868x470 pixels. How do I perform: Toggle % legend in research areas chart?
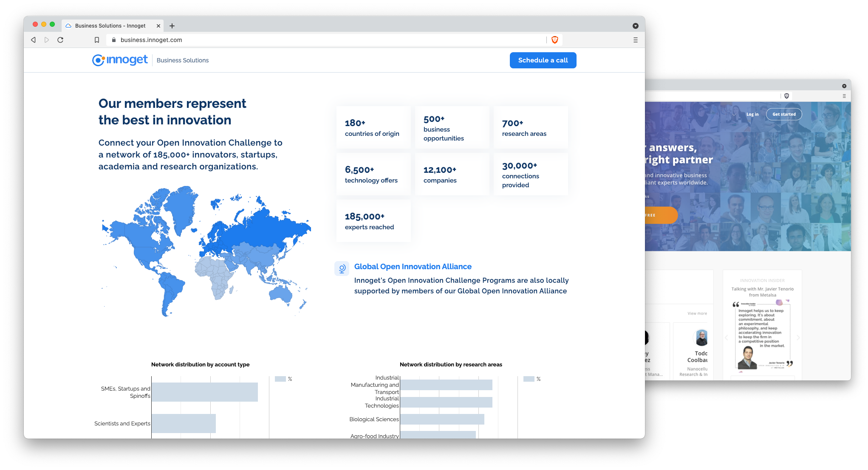coord(532,379)
